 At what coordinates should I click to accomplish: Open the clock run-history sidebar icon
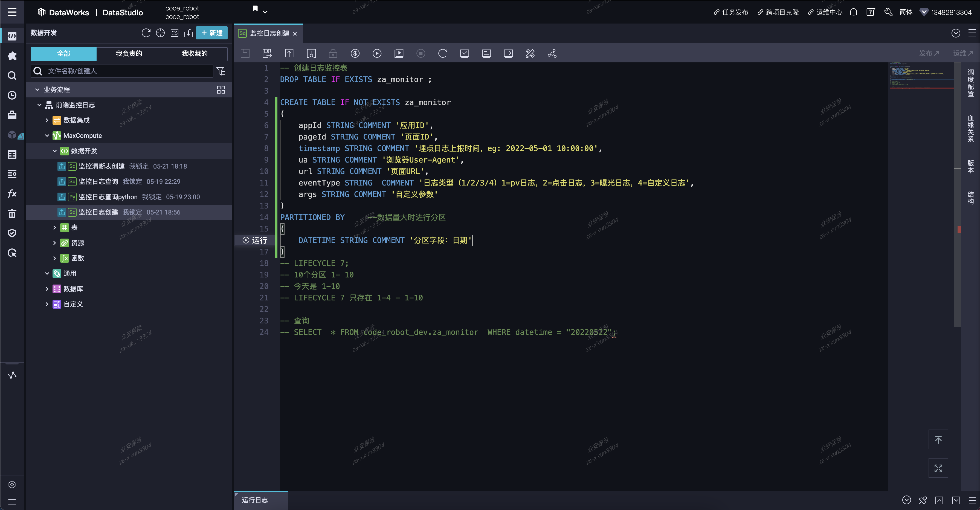pyautogui.click(x=12, y=95)
